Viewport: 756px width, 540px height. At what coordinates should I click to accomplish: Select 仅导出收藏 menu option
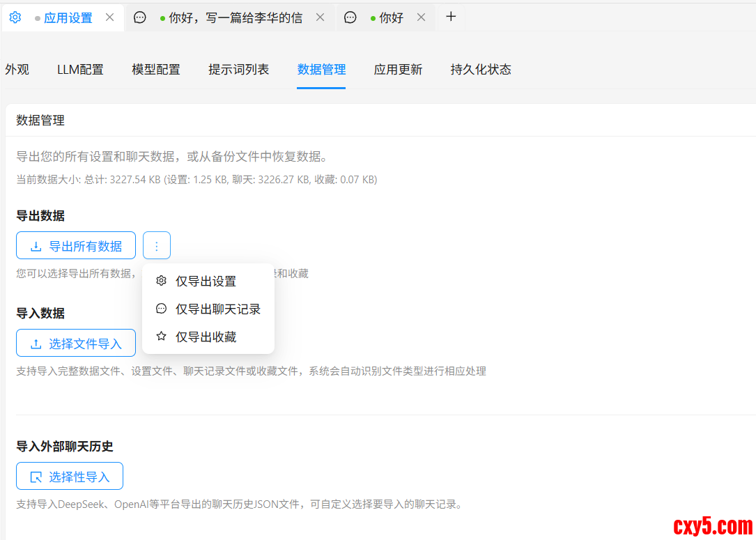[206, 337]
